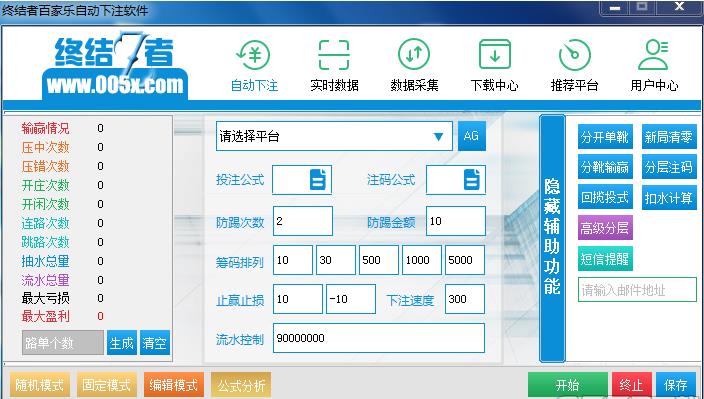704x399 pixels.
Task: Switch to 编辑模式 edit mode
Action: pos(174,385)
